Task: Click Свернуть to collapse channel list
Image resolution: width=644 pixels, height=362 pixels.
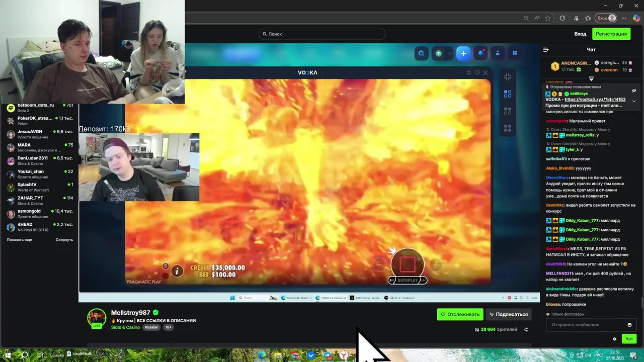Action: pos(64,240)
